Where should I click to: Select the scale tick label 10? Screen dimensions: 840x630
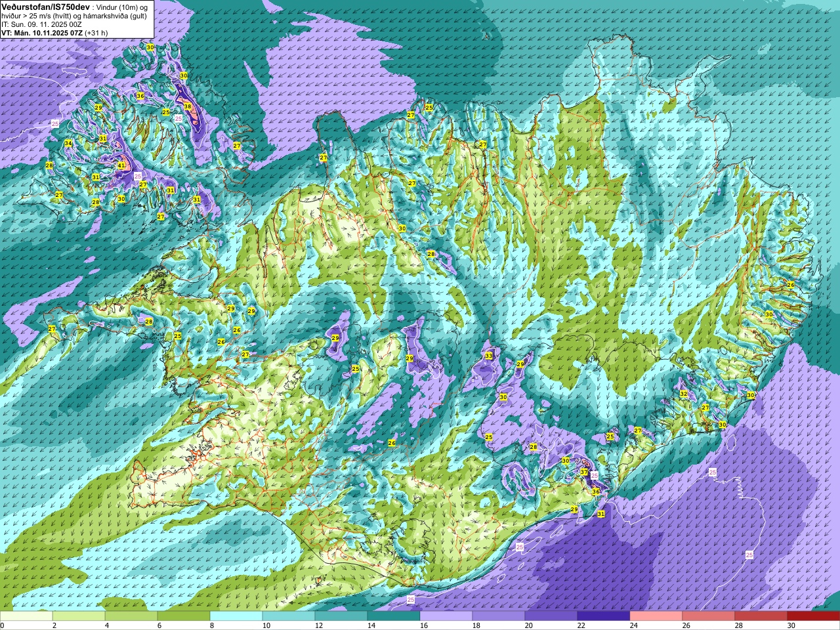[x=266, y=625]
